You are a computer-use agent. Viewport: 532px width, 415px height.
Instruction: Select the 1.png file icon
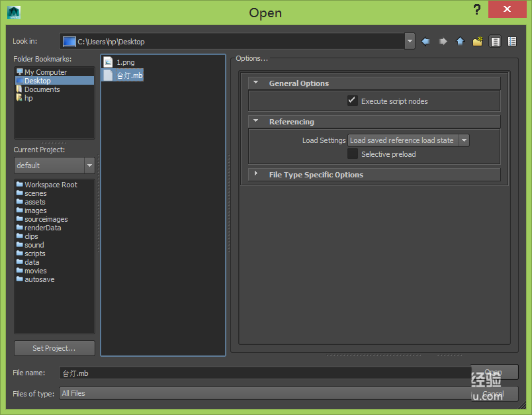tap(108, 62)
